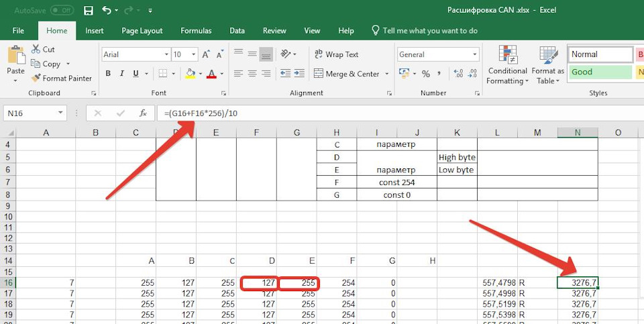Screen dimensions: 644x324
Task: Toggle Italic formatting
Action: (121, 74)
